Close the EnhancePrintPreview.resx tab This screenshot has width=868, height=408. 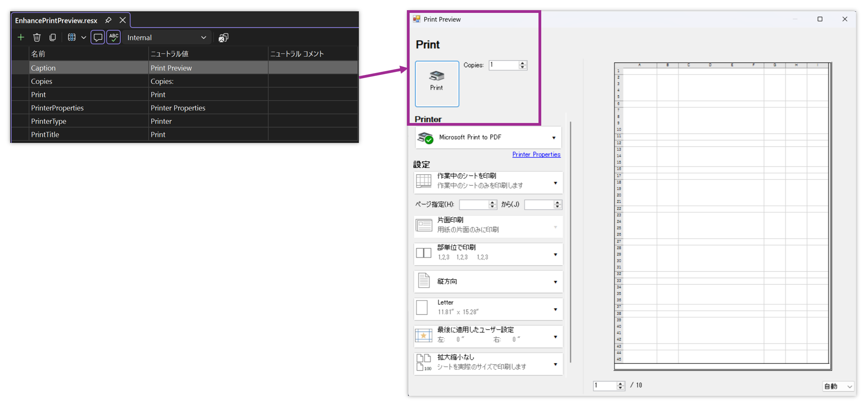coord(123,20)
